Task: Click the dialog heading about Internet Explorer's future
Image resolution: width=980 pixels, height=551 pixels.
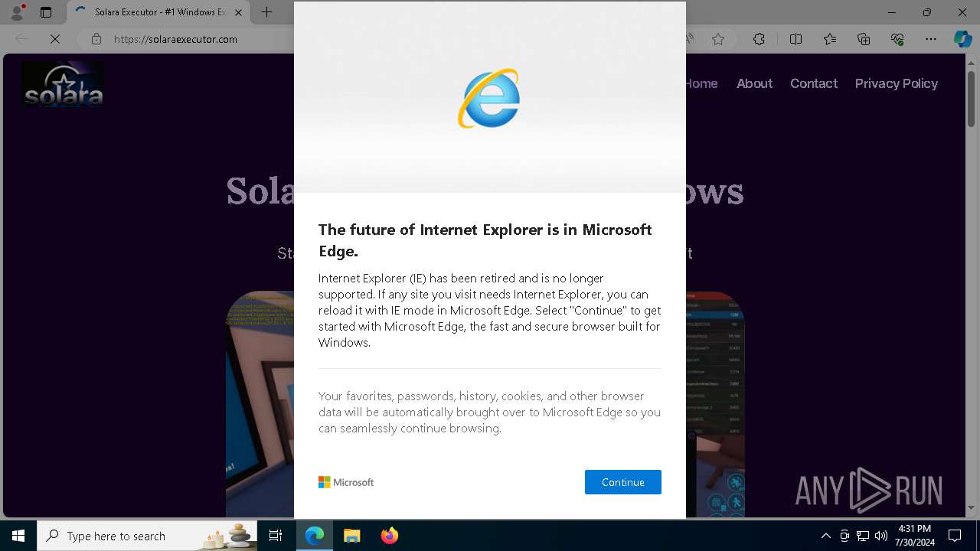Action: click(485, 240)
